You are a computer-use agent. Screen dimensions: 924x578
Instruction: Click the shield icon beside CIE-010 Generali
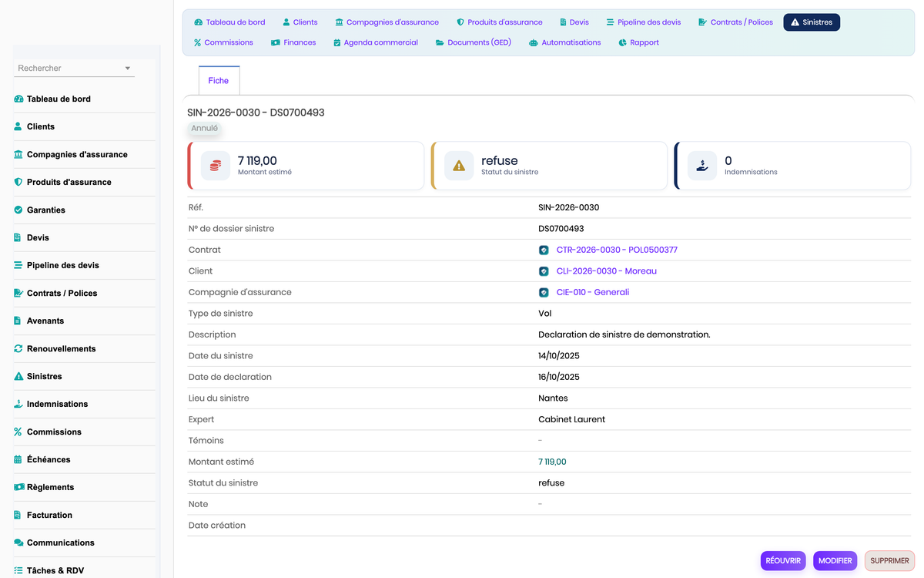544,292
